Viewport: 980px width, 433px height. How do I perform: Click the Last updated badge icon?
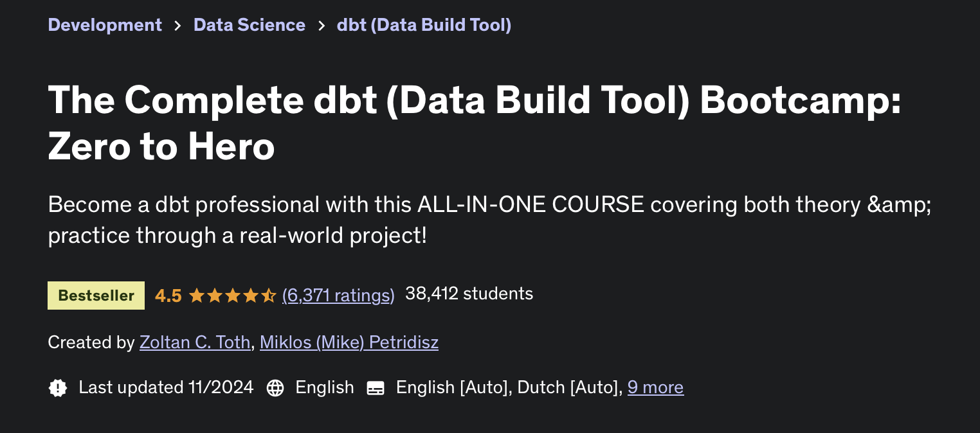[x=58, y=388]
